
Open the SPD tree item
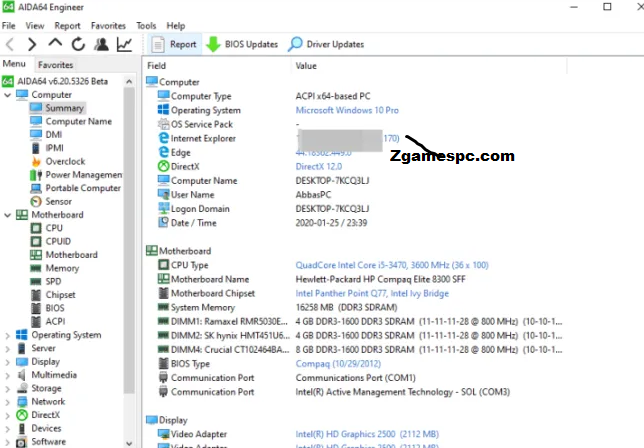pos(46,281)
